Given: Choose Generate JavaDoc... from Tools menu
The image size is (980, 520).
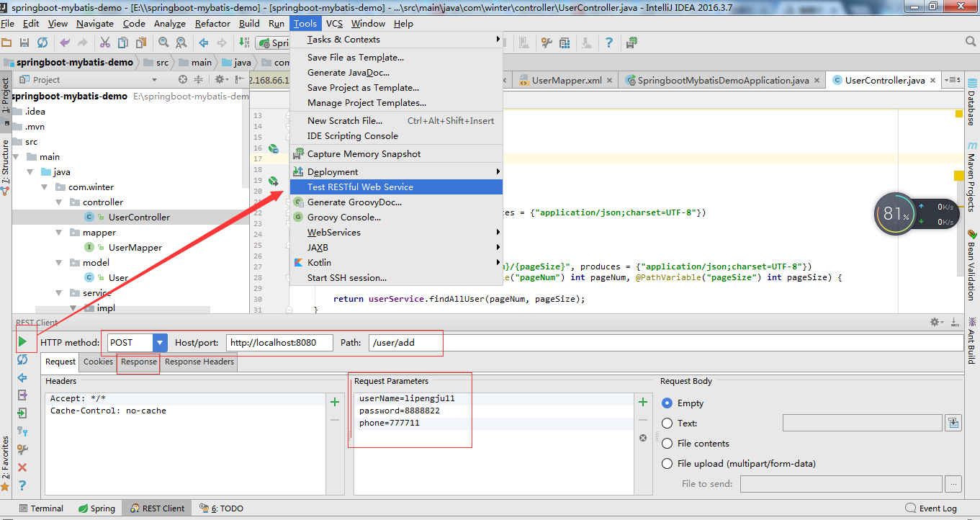Looking at the screenshot, I should coord(395,73).
